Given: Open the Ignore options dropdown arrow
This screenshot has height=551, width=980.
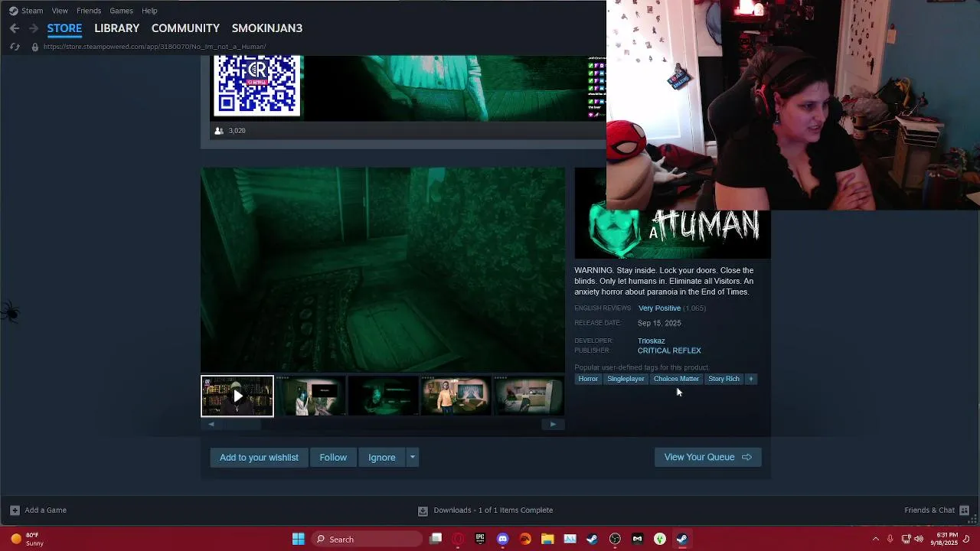Looking at the screenshot, I should pyautogui.click(x=412, y=458).
